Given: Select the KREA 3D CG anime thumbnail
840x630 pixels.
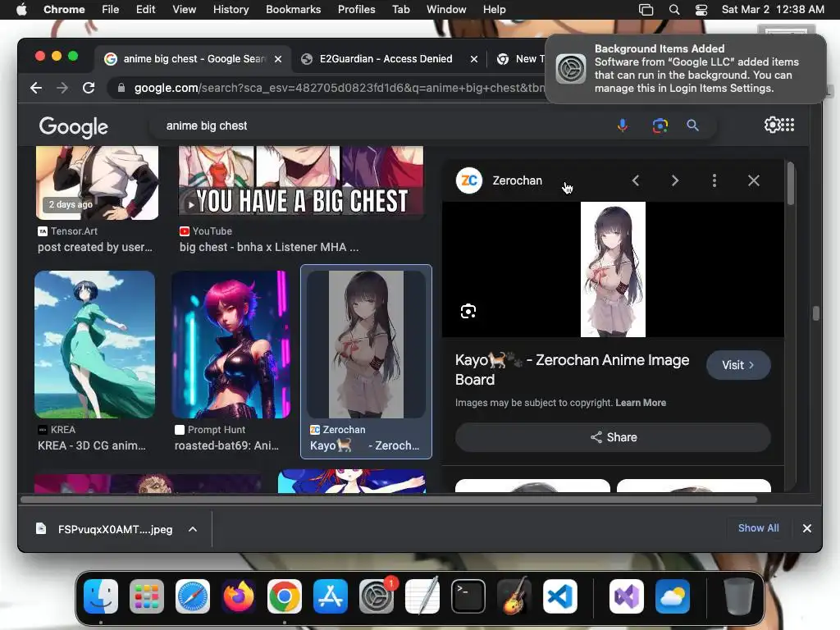Looking at the screenshot, I should click(x=95, y=345).
